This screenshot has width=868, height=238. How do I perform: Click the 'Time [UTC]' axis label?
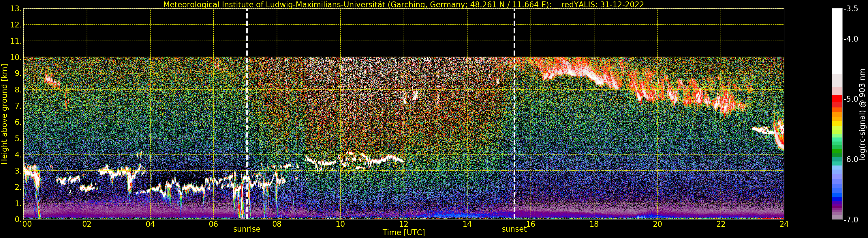404,233
